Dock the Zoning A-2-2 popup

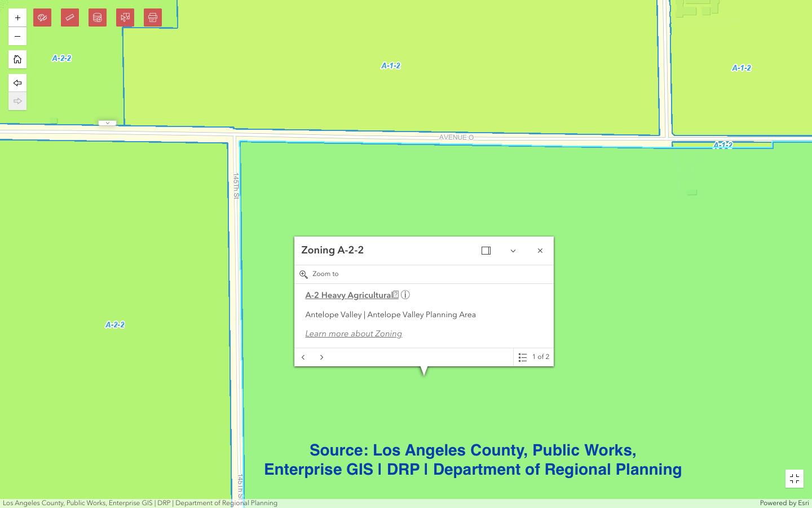[486, 251]
